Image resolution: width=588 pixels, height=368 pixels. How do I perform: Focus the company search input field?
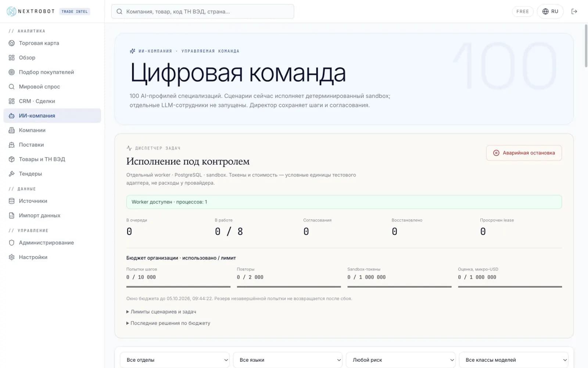click(202, 11)
